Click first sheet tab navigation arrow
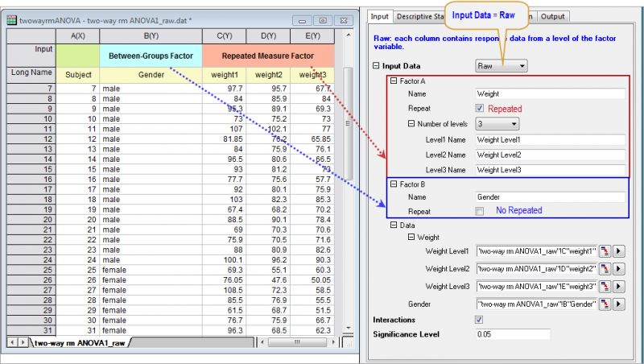 pyautogui.click(x=13, y=341)
